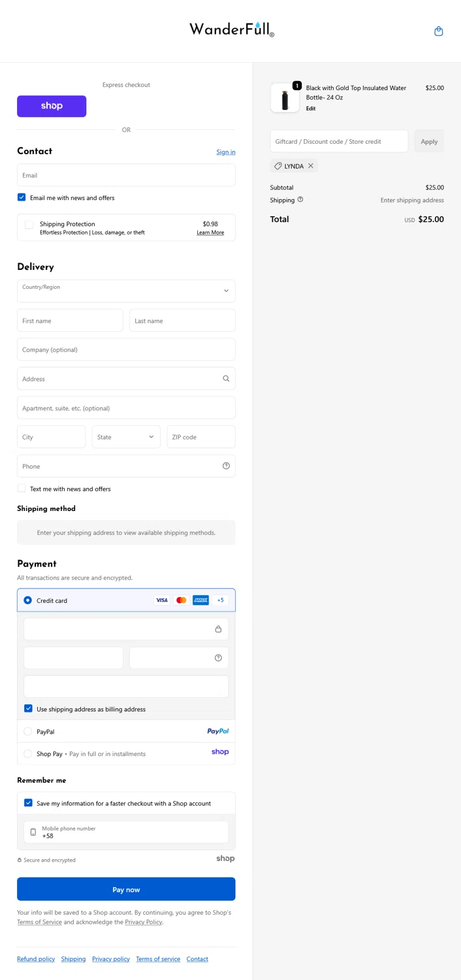Viewport: 461px width, 980px height.
Task: Open the Shipping footer link
Action: coord(73,959)
